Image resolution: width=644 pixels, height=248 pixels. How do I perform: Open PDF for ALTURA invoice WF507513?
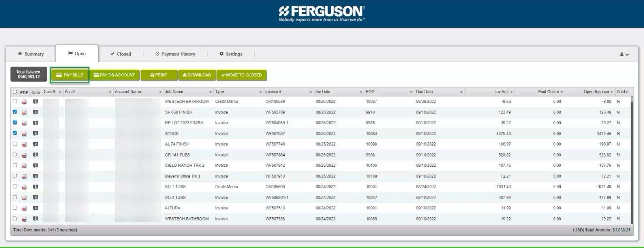[24, 209]
